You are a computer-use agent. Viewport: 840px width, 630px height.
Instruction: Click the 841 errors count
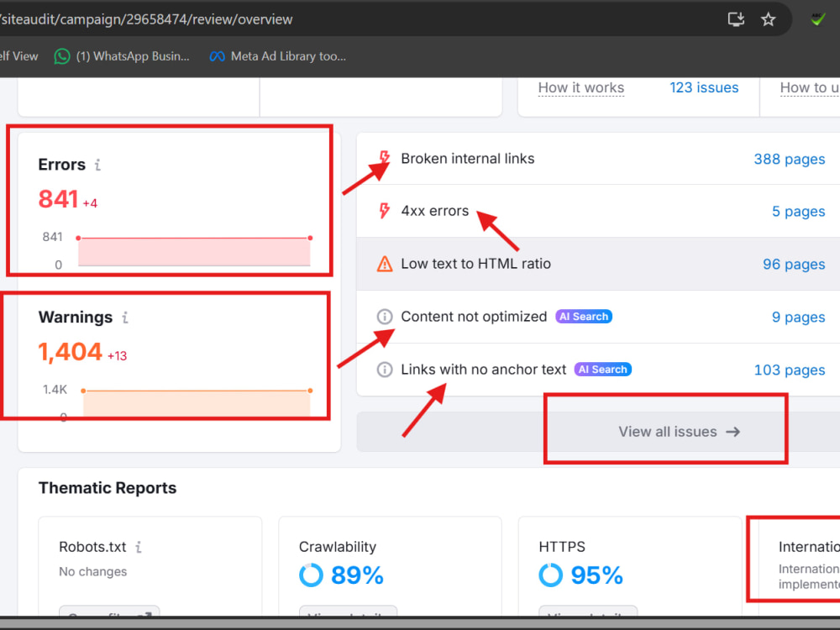tap(59, 199)
